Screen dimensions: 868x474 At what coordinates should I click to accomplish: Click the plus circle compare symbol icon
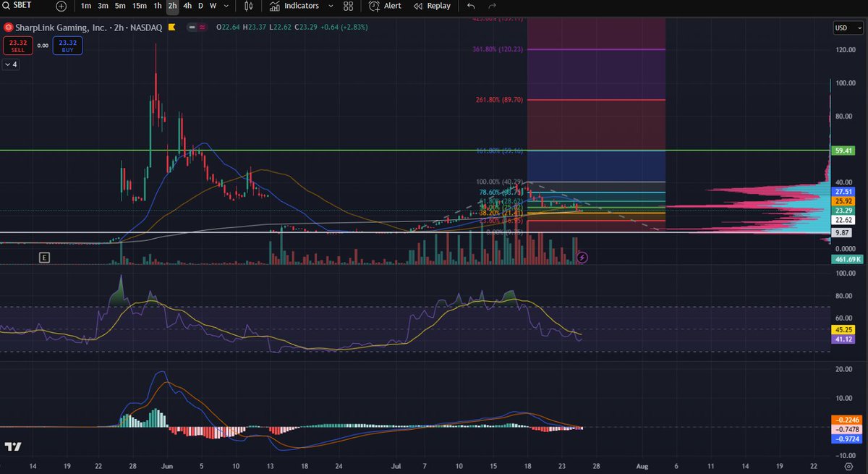tap(61, 6)
